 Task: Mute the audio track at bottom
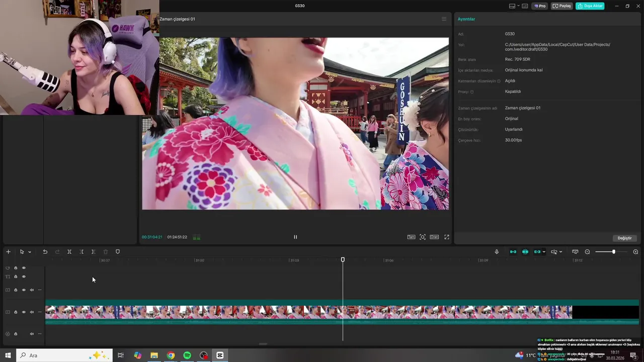click(32, 334)
